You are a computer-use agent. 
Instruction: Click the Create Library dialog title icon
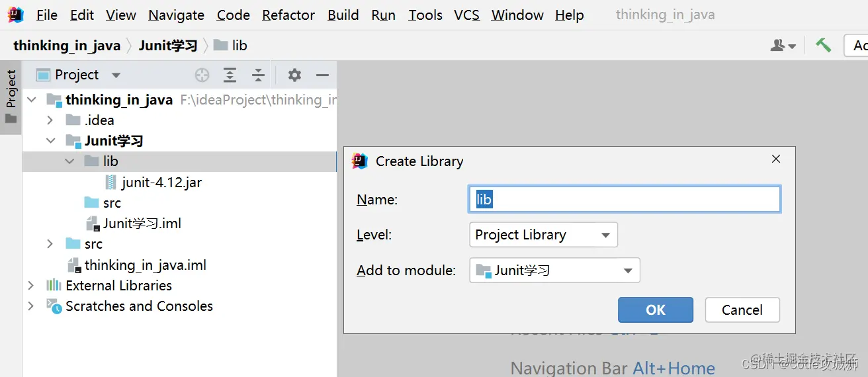tap(360, 161)
